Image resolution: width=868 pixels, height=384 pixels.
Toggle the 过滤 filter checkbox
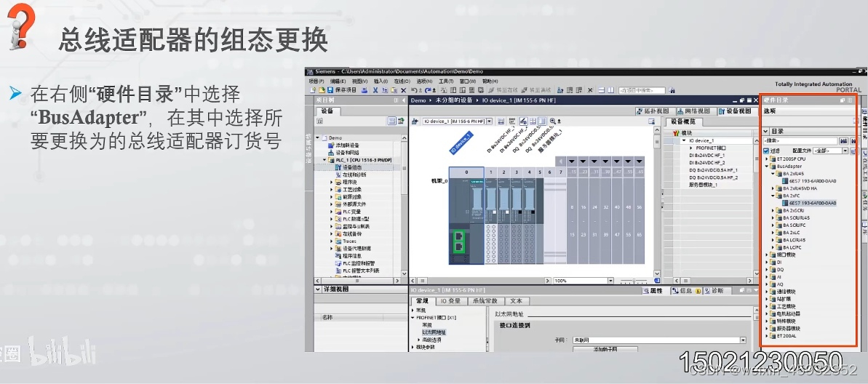[x=765, y=151]
